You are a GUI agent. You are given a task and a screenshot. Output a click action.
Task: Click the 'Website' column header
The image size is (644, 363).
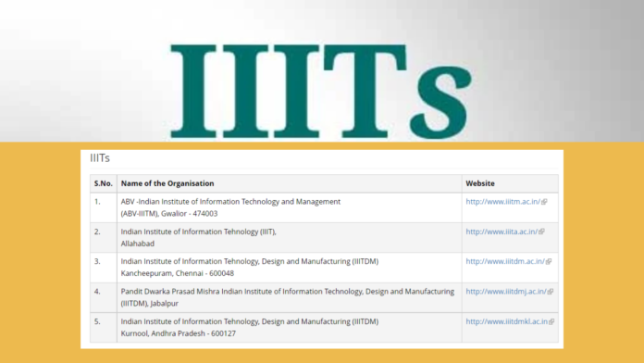click(x=510, y=183)
